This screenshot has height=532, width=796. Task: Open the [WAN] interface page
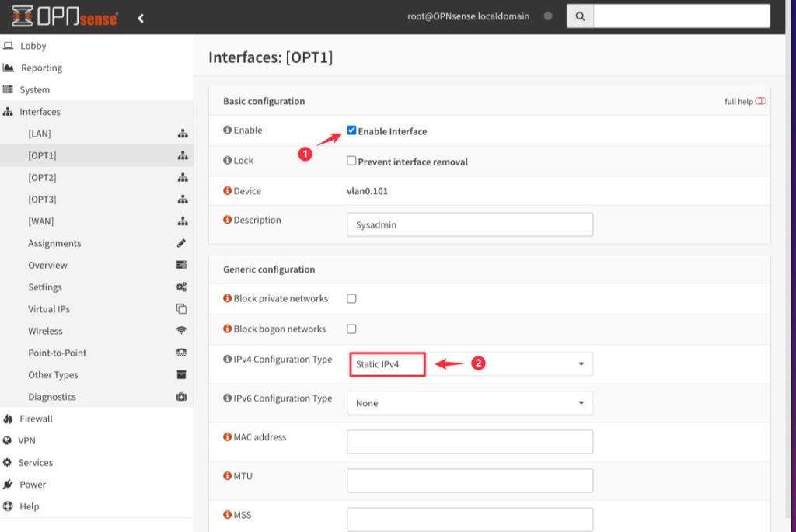[x=40, y=221]
